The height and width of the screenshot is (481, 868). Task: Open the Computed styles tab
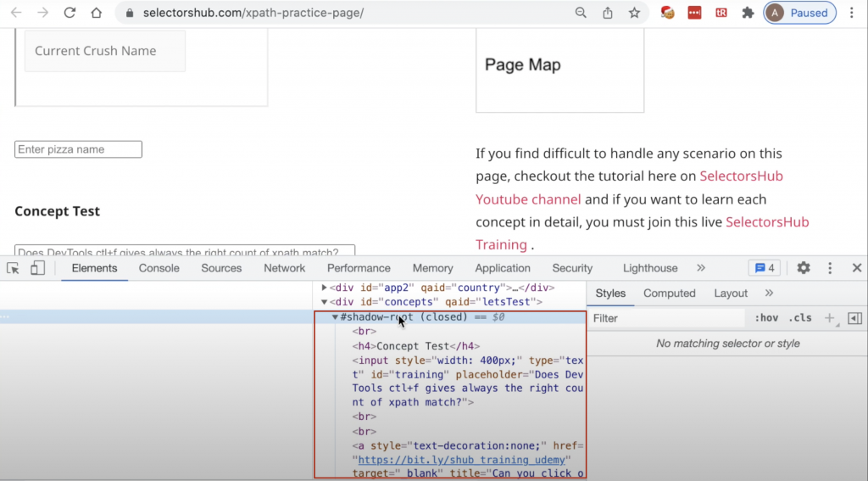669,294
